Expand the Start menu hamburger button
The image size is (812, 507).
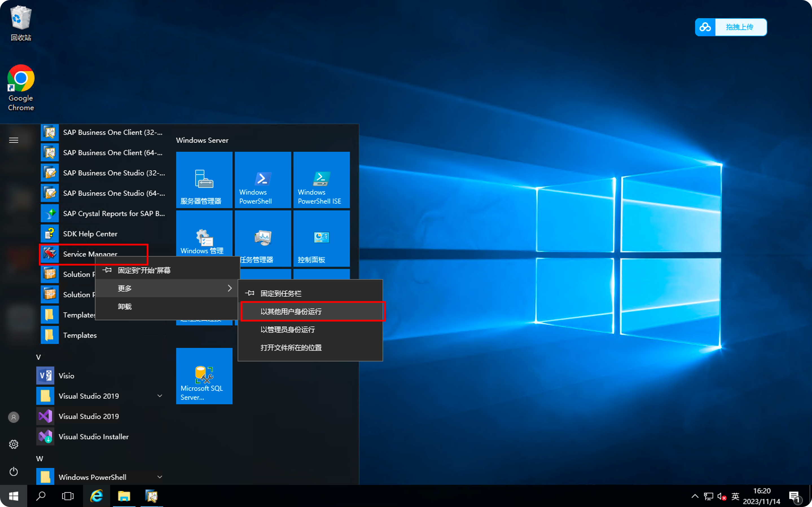[x=14, y=140]
